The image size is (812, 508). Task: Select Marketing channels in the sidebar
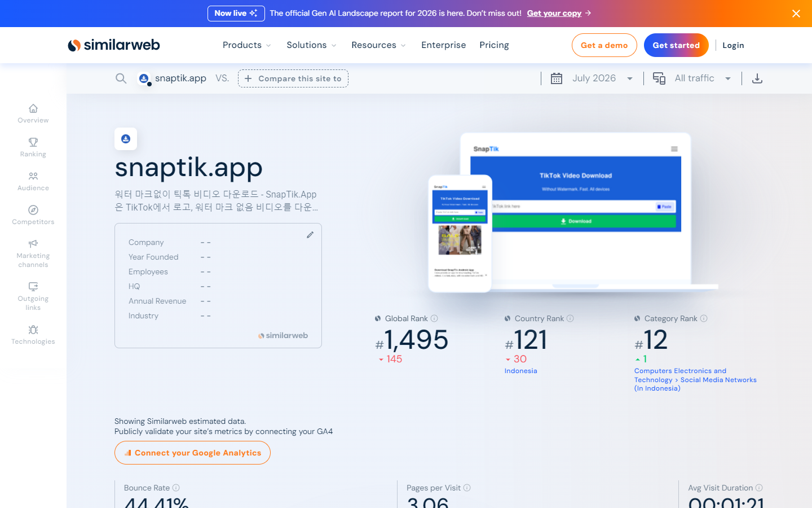[x=33, y=253]
